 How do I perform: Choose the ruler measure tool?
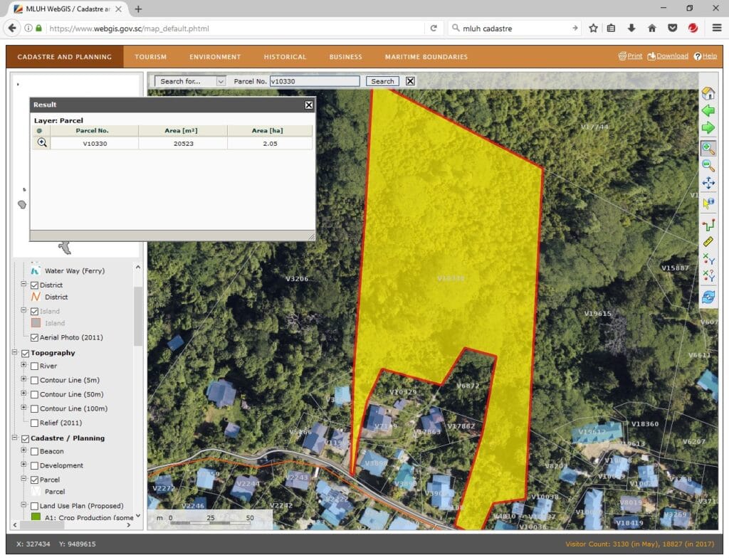pos(708,242)
